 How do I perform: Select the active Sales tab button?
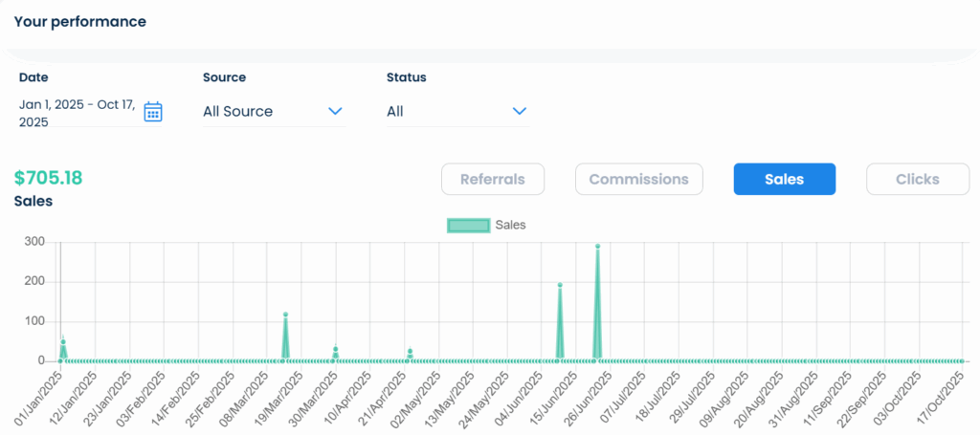point(784,179)
